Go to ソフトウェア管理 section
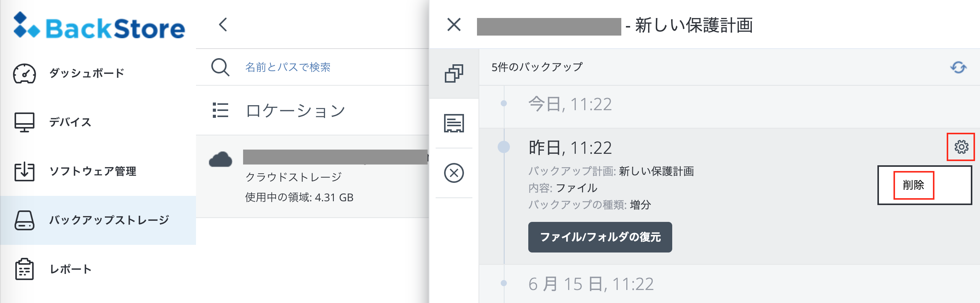 point(92,171)
